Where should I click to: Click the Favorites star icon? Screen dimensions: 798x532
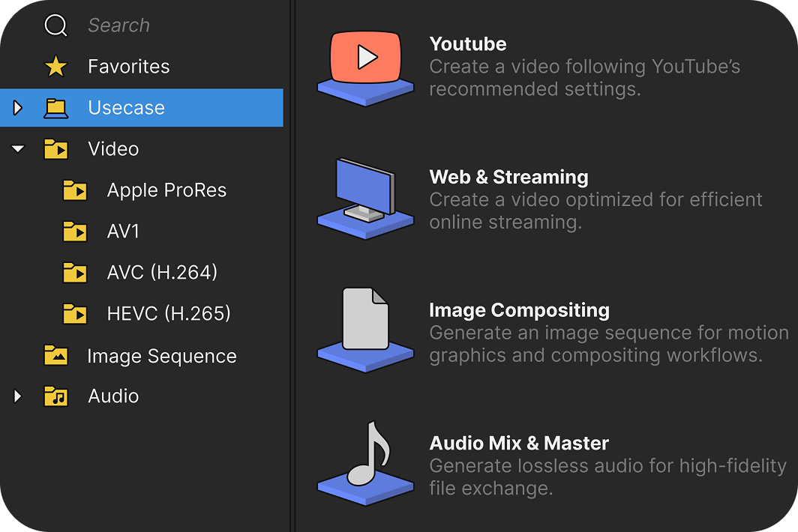[x=55, y=66]
